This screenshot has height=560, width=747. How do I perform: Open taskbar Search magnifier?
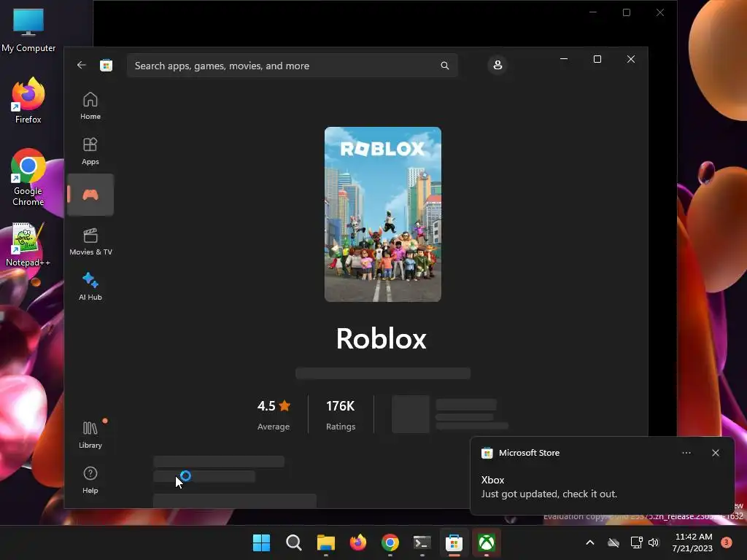(293, 542)
